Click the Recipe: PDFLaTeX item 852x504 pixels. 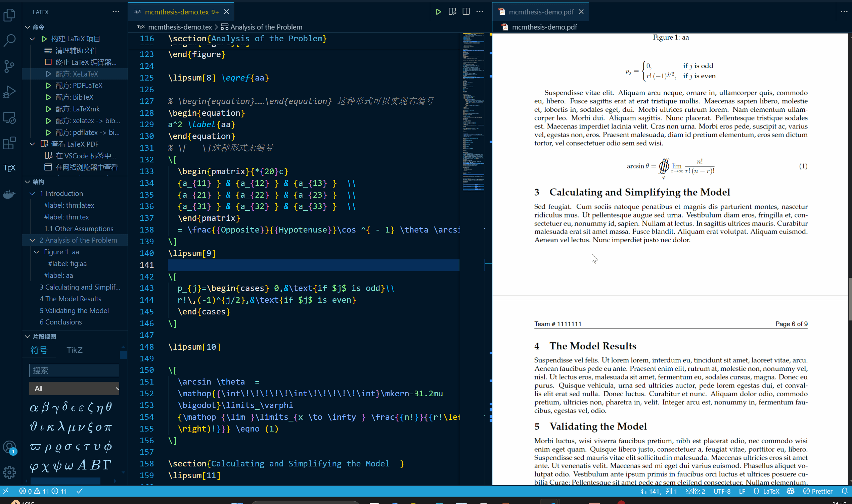(79, 86)
